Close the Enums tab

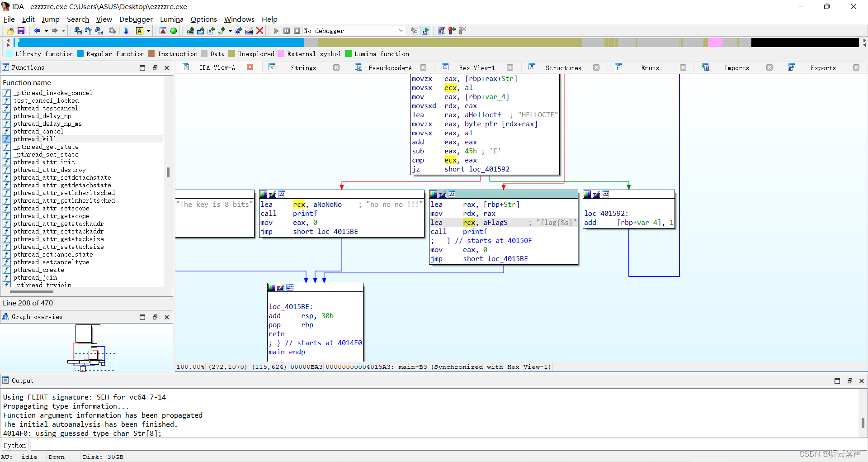pos(683,67)
